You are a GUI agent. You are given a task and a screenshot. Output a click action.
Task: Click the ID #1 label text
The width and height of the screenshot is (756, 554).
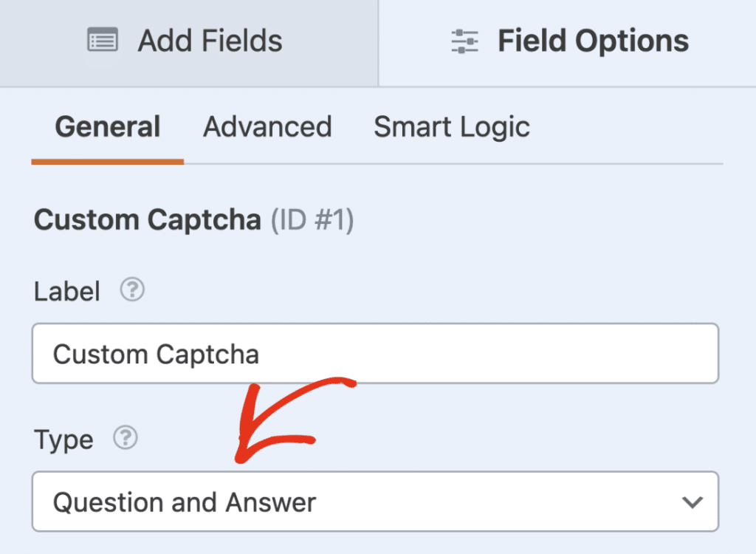click(x=313, y=219)
